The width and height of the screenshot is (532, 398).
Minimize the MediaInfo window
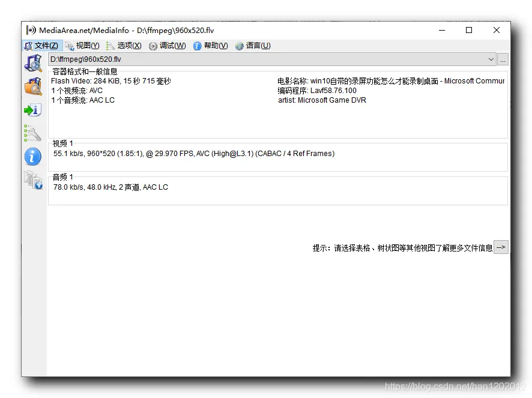coord(442,30)
